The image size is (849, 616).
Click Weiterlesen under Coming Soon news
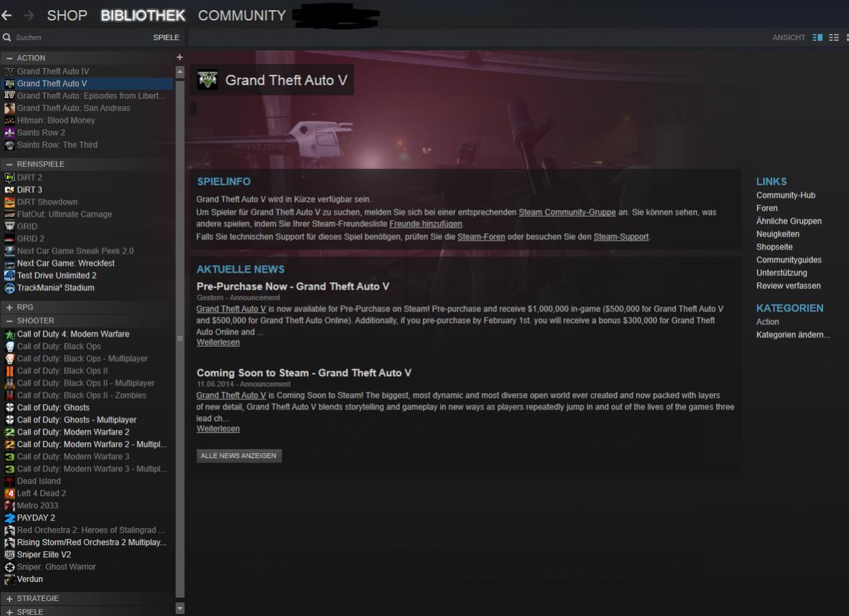218,429
